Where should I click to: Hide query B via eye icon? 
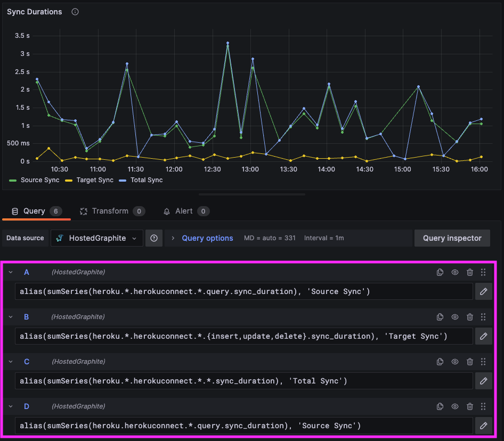click(455, 317)
